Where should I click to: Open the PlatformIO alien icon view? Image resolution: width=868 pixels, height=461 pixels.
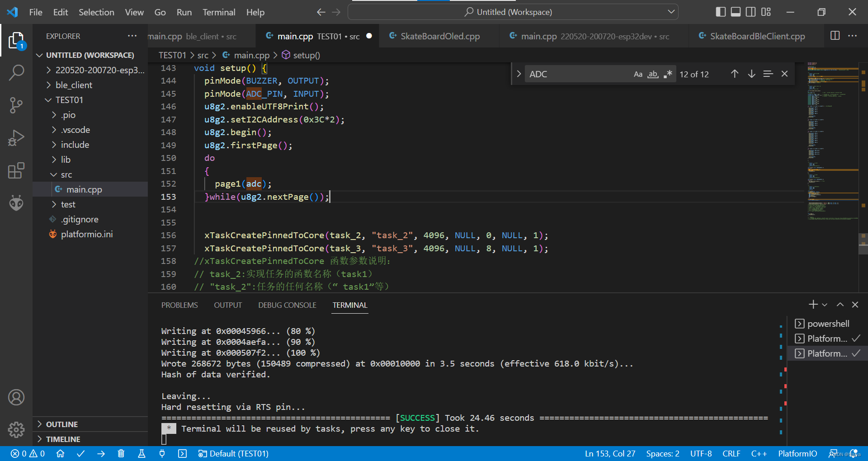coord(16,203)
